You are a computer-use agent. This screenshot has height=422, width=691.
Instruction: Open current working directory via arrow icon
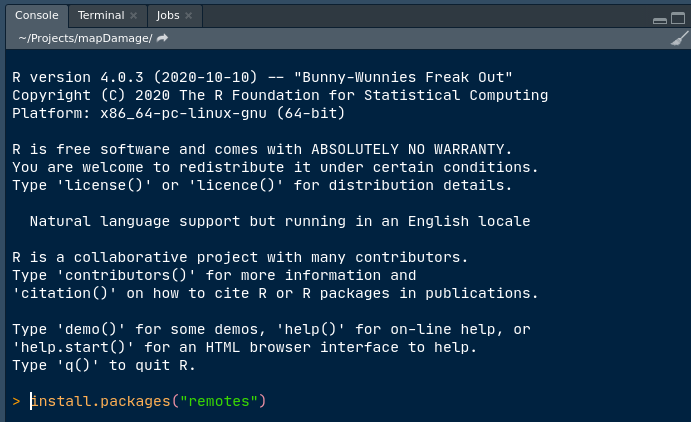[163, 38]
